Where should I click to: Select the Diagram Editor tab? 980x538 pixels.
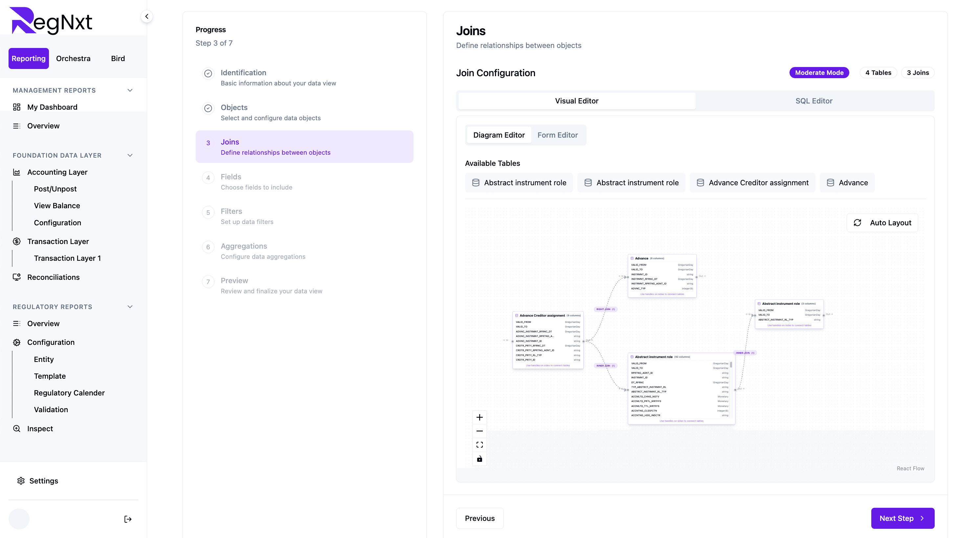[499, 135]
